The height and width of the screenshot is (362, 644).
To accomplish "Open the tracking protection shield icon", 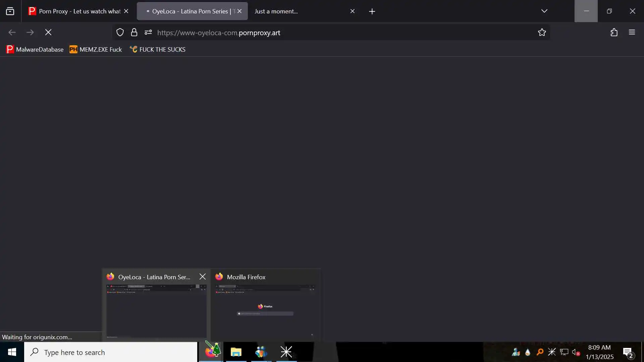I will coord(120,33).
